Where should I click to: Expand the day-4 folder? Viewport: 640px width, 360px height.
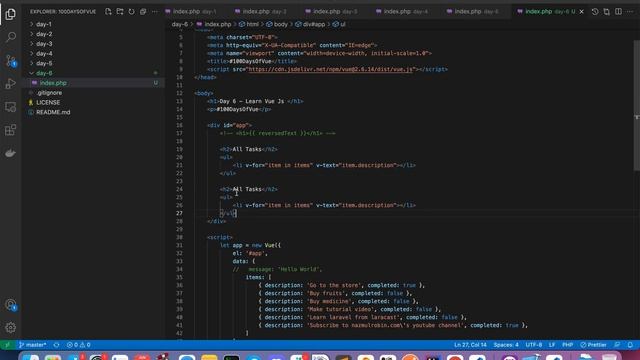point(93,53)
